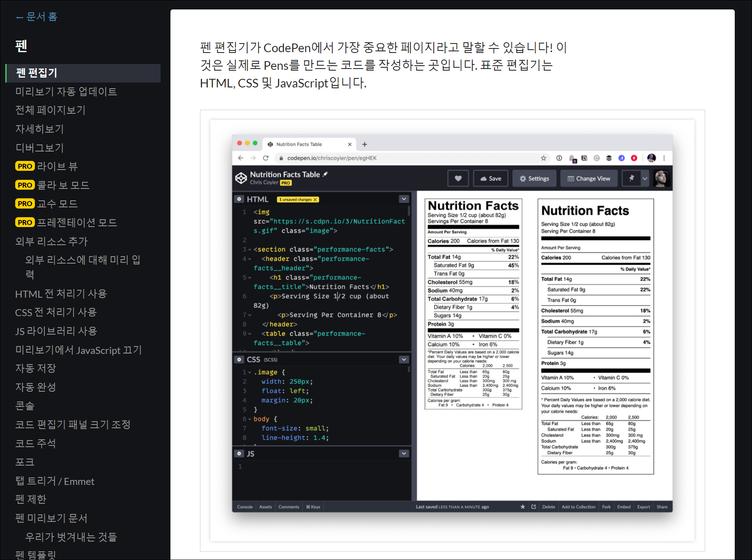The height and width of the screenshot is (560, 752).
Task: Click the JS panel gear icon
Action: pyautogui.click(x=239, y=454)
